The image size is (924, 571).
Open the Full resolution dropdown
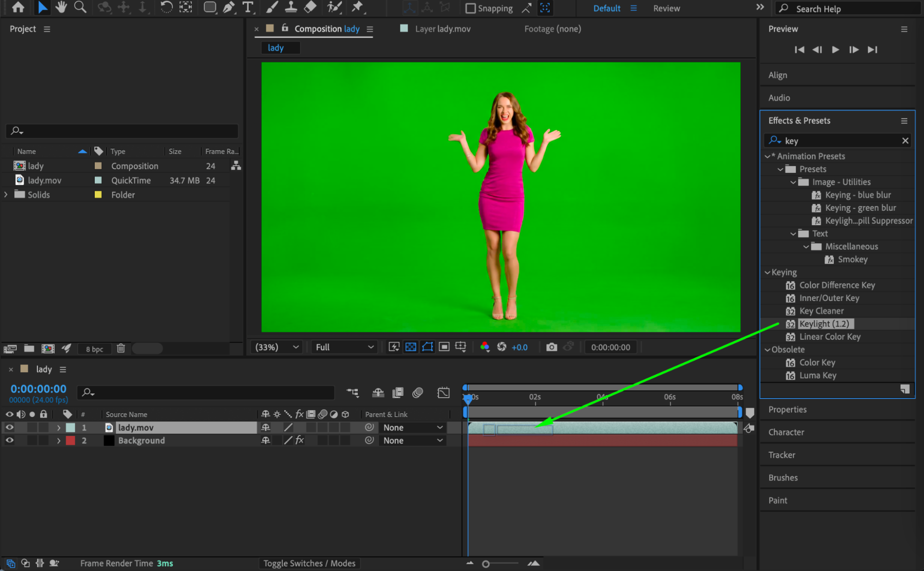pos(344,347)
